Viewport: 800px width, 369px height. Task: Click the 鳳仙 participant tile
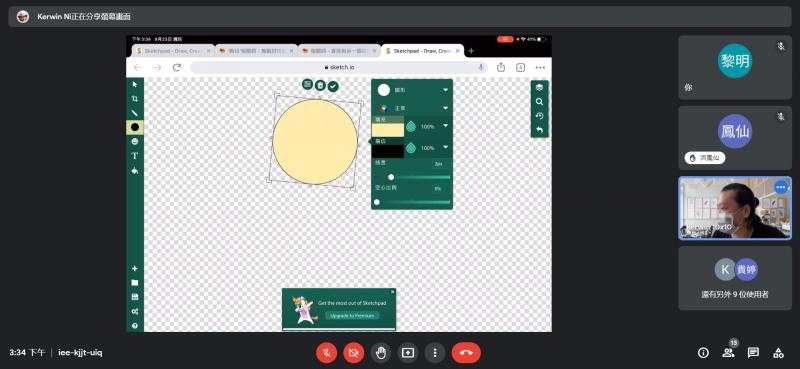point(735,138)
